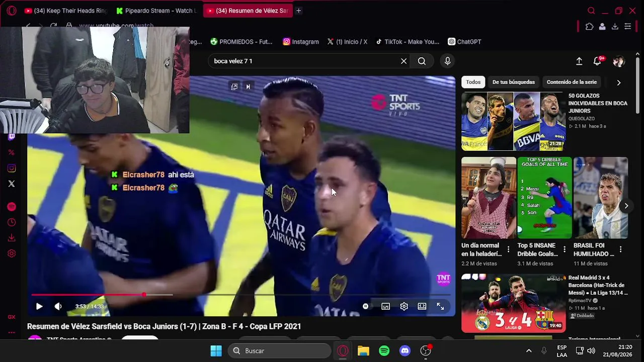
Task: Open history clock in Opera sidebar
Action: pos(12,222)
